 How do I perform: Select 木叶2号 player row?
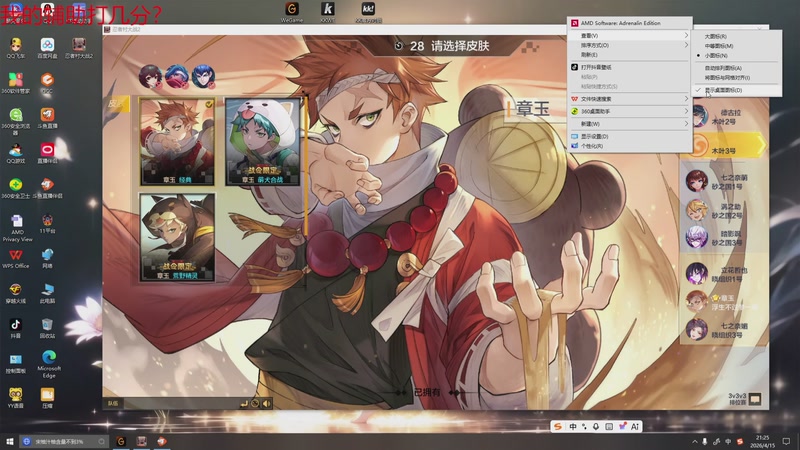coord(724,117)
